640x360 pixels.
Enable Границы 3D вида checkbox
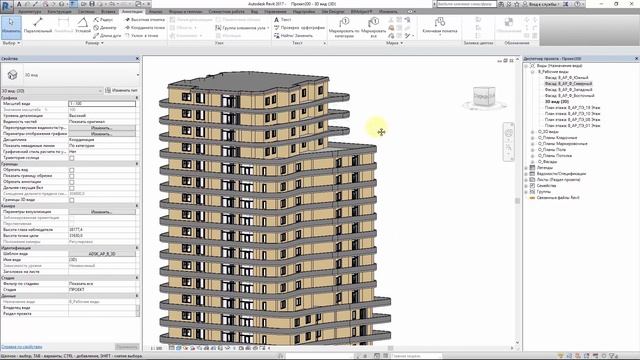71,200
